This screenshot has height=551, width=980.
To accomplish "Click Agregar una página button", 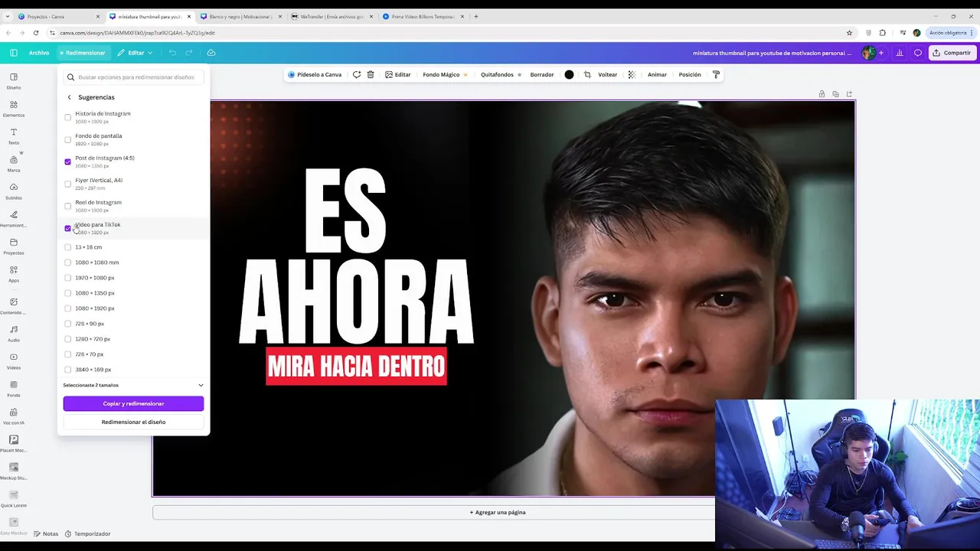I will click(x=497, y=512).
